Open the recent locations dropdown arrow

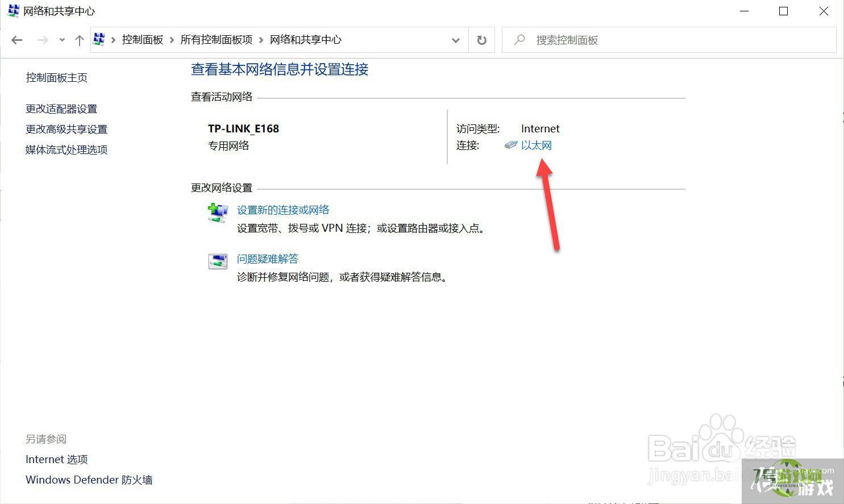[62, 40]
